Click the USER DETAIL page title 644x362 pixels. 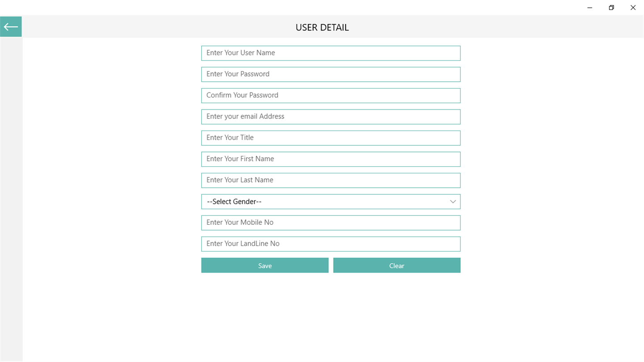coord(322,27)
